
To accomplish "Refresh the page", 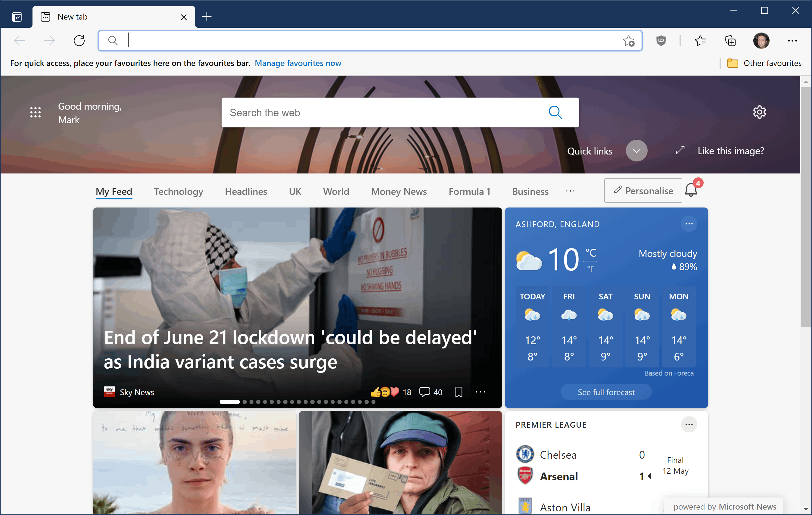I will (x=79, y=41).
